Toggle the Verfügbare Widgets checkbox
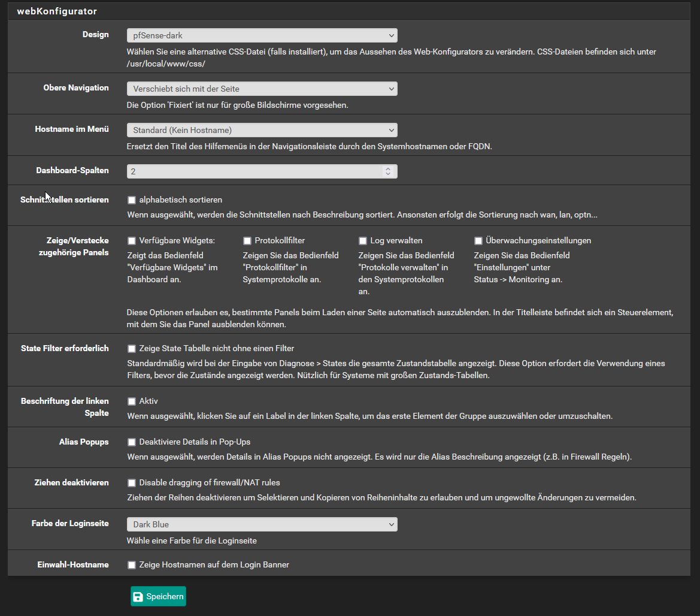 132,241
